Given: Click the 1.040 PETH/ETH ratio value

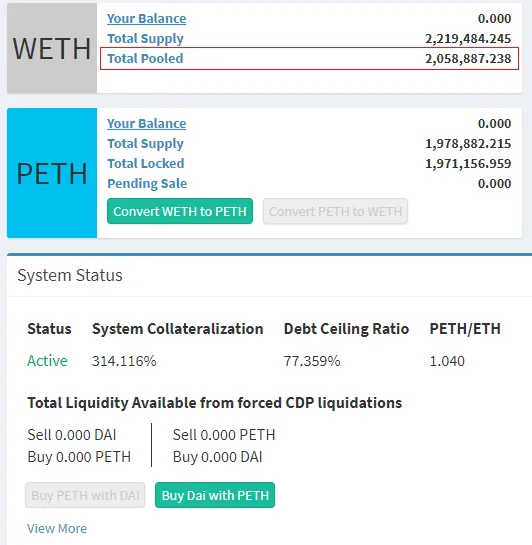Looking at the screenshot, I should (447, 361).
